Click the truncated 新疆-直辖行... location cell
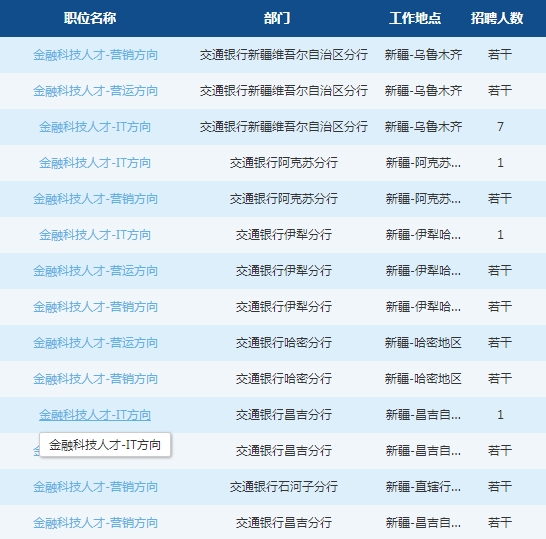 pos(423,487)
